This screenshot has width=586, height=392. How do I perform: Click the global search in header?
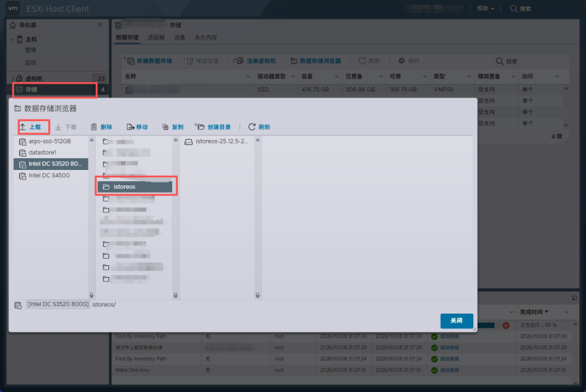click(x=521, y=9)
